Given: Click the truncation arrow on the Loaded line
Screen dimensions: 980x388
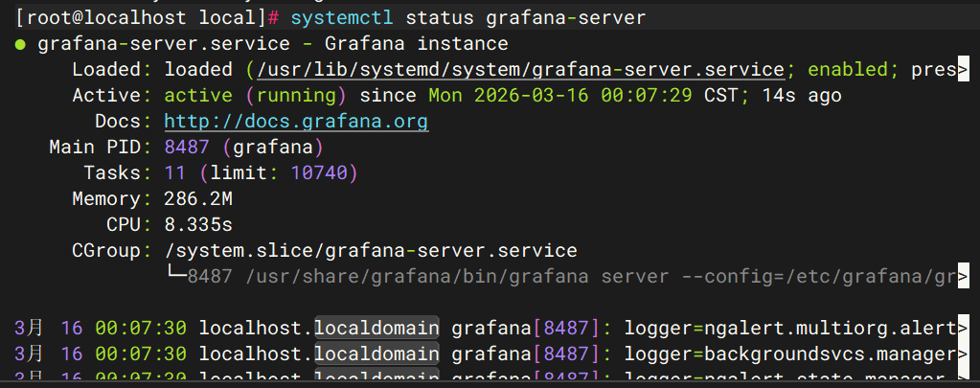Looking at the screenshot, I should tap(963, 69).
